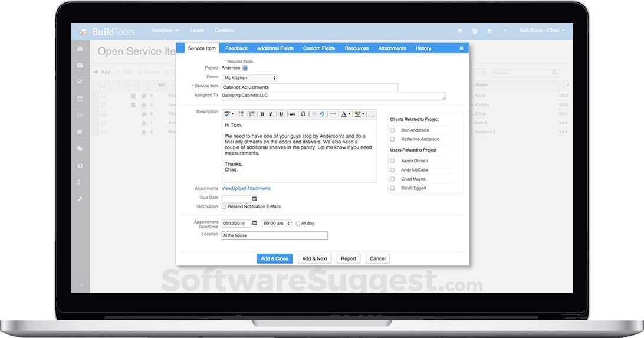Pick highlight color with the marker swatch

(358, 114)
